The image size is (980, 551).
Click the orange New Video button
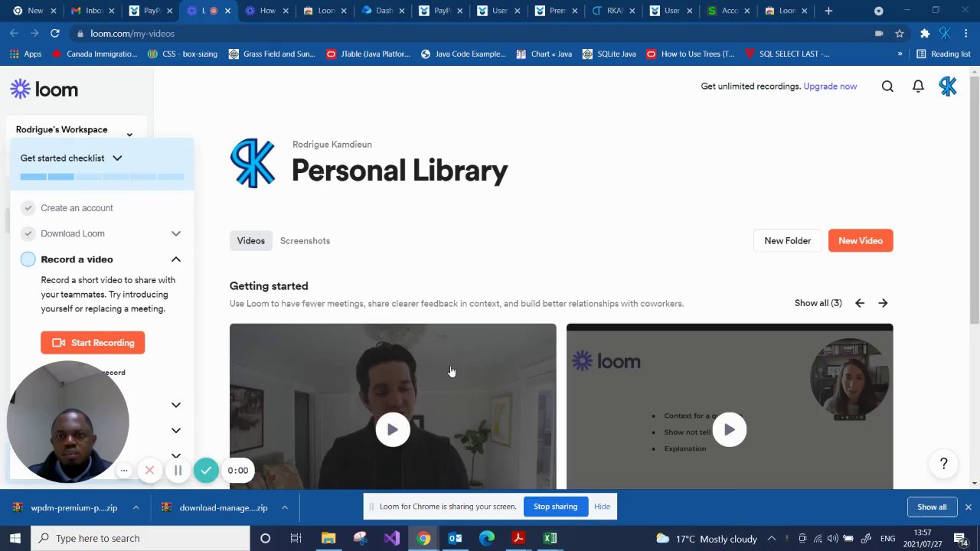tap(861, 241)
